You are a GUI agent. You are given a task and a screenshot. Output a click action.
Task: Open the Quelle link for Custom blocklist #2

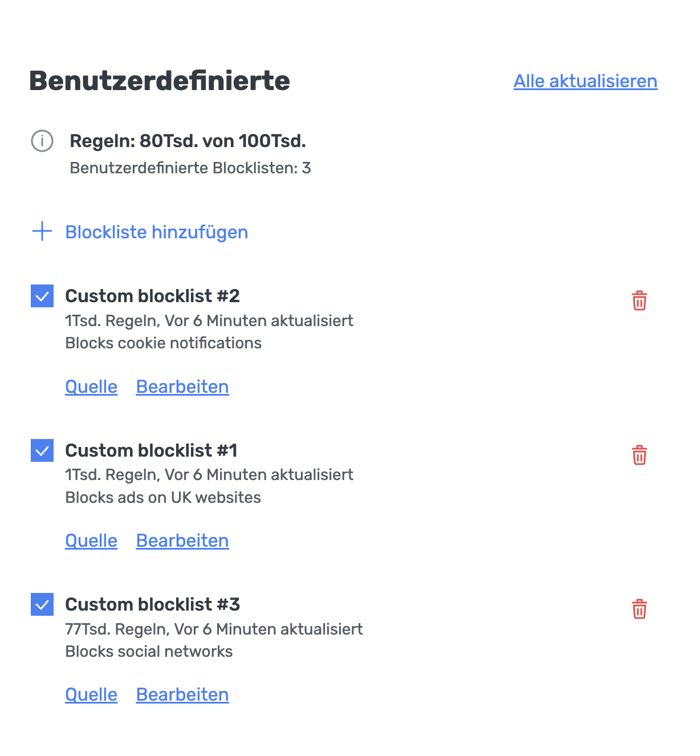coord(91,387)
